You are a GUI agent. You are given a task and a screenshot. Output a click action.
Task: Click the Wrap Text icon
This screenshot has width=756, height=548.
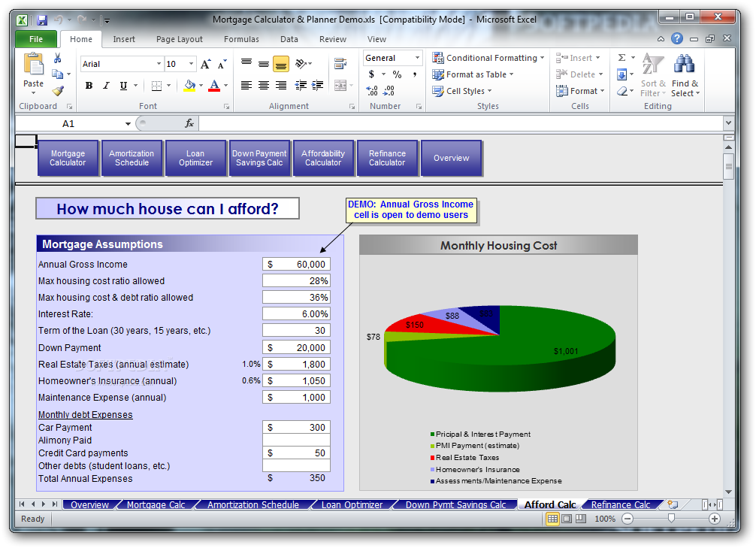[340, 63]
